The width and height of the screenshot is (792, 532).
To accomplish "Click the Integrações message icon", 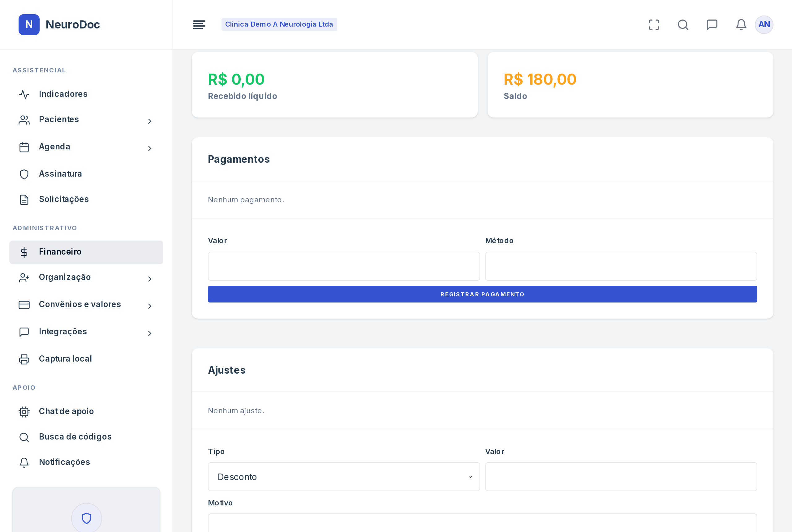I will click(24, 332).
